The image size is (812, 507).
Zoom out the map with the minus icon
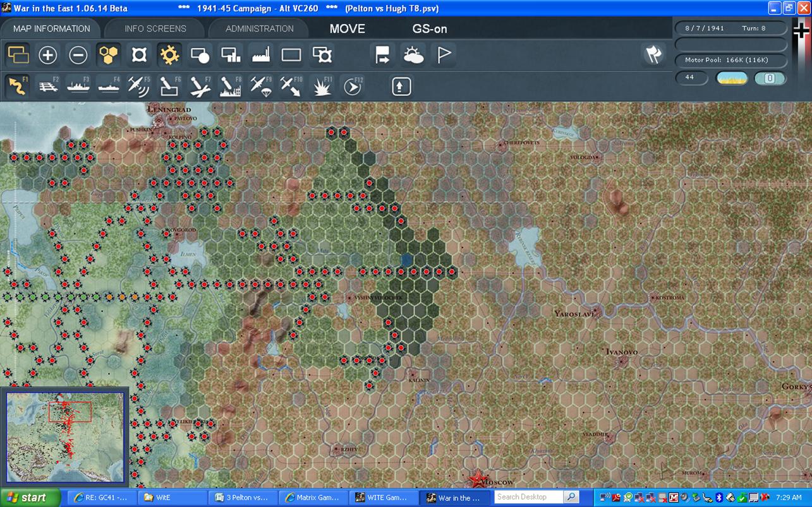[x=78, y=55]
